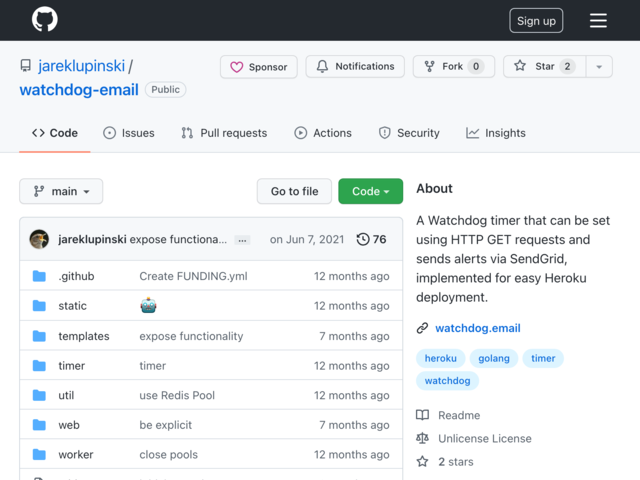Select the heroku topic tag
Screen dimensions: 640x480
point(440,358)
